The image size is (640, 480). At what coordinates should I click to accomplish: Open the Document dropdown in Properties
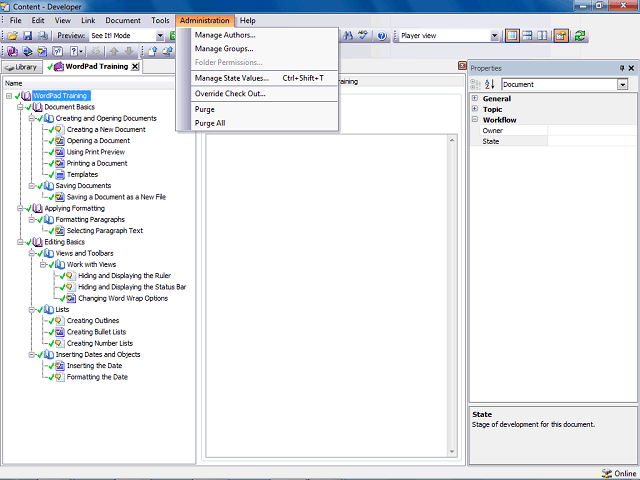(x=622, y=84)
